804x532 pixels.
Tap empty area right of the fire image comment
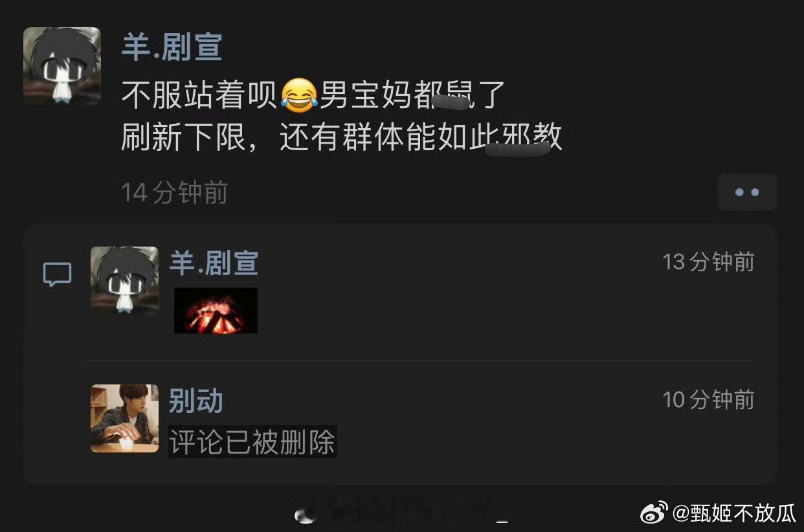click(x=505, y=311)
